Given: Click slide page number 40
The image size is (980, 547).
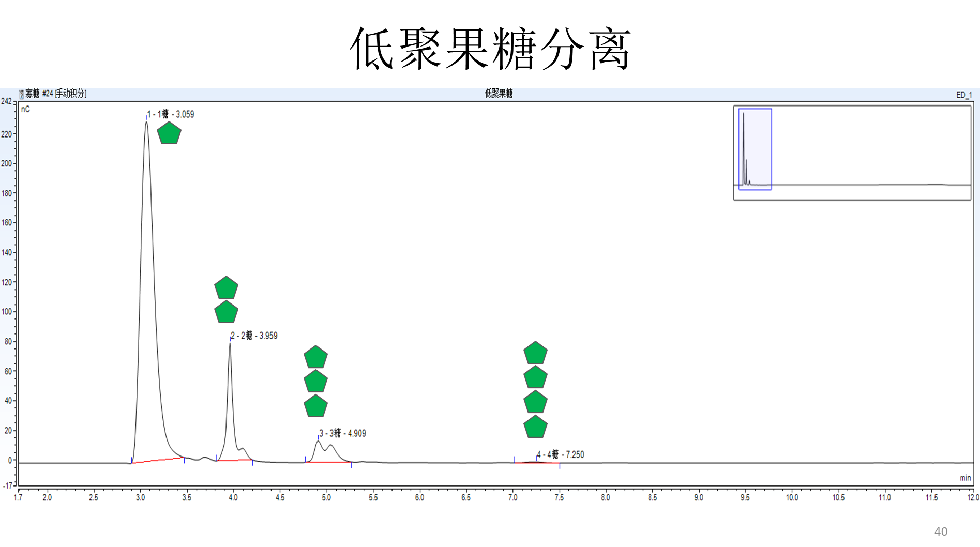Looking at the screenshot, I should (x=941, y=531).
